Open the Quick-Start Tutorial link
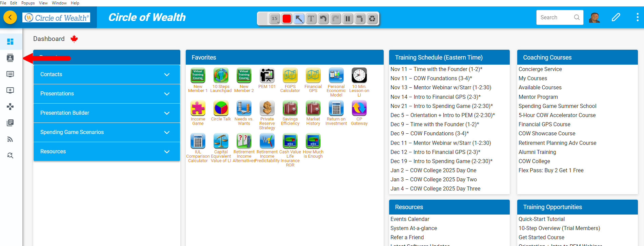644x246 pixels. pos(542,219)
